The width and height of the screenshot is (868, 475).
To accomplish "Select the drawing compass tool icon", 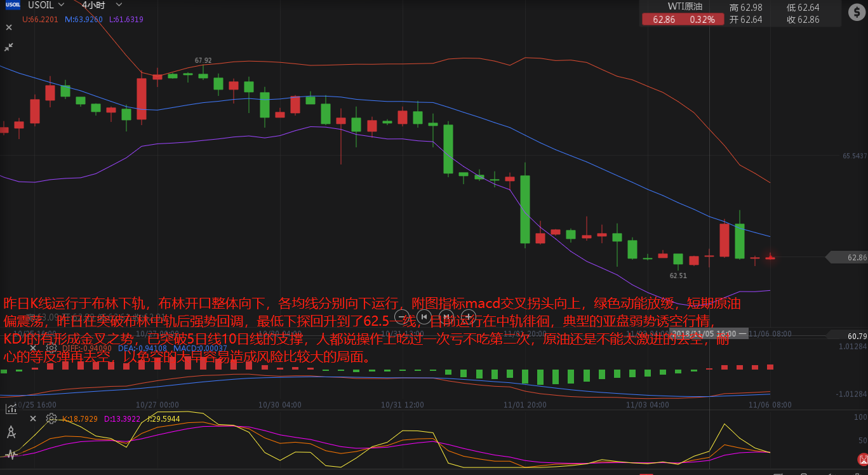I will (10, 432).
